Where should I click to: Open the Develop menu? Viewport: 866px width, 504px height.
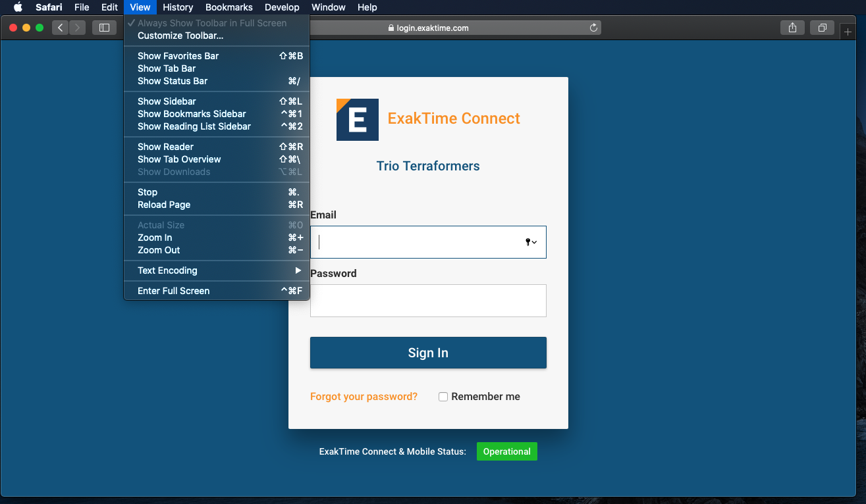(282, 7)
